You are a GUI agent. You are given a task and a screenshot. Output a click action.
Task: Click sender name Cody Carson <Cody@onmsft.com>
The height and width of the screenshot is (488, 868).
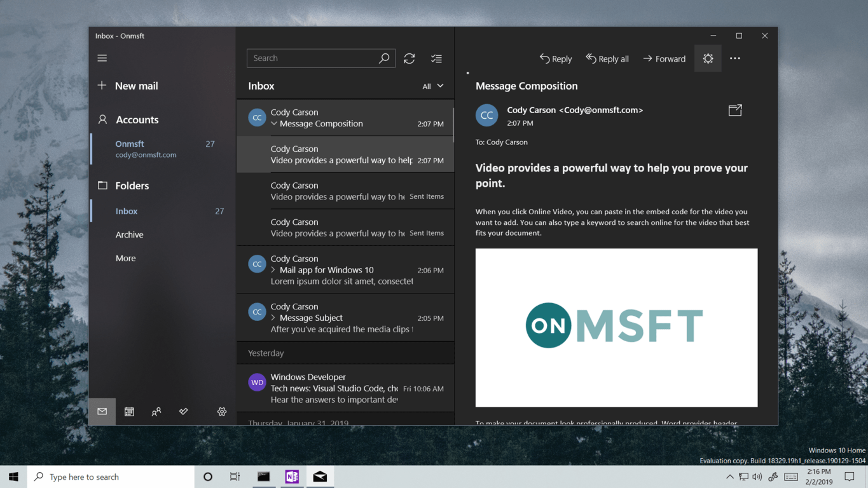pyautogui.click(x=575, y=110)
